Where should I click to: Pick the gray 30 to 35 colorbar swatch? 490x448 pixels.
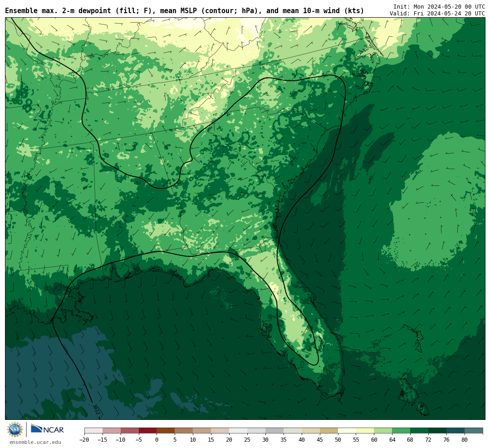point(274,431)
